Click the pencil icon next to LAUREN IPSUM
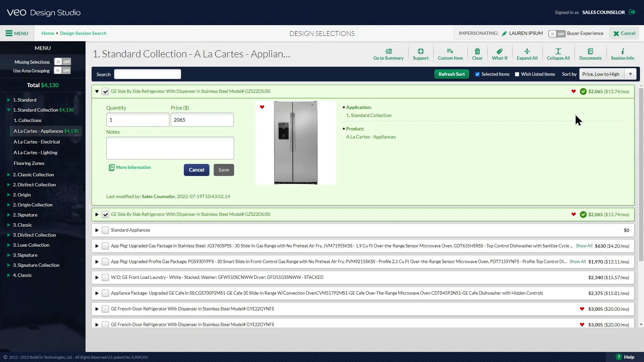Image resolution: width=644 pixels, height=362 pixels. click(504, 34)
